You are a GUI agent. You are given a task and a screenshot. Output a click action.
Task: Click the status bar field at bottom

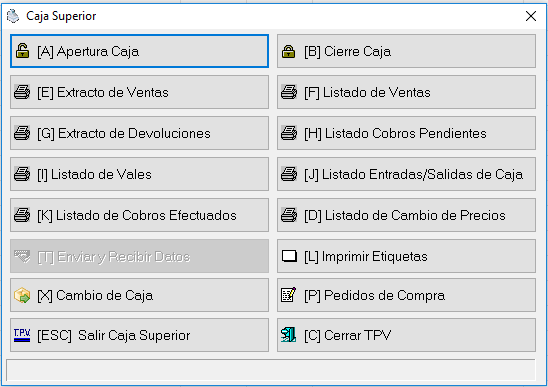click(x=271, y=370)
